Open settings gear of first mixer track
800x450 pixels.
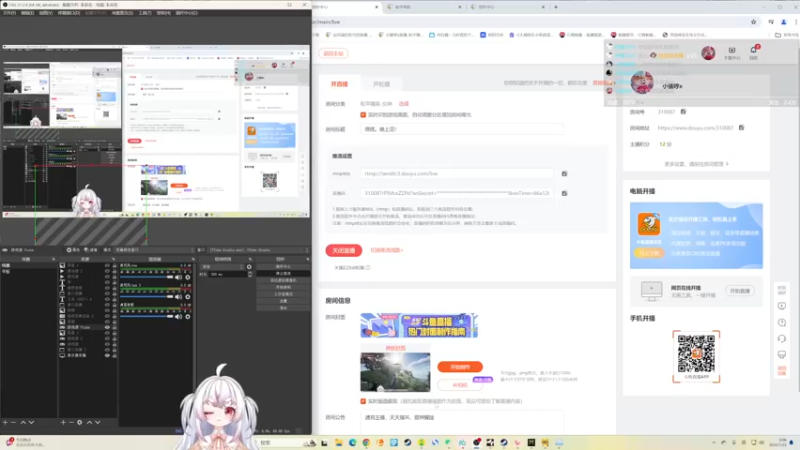pos(188,277)
